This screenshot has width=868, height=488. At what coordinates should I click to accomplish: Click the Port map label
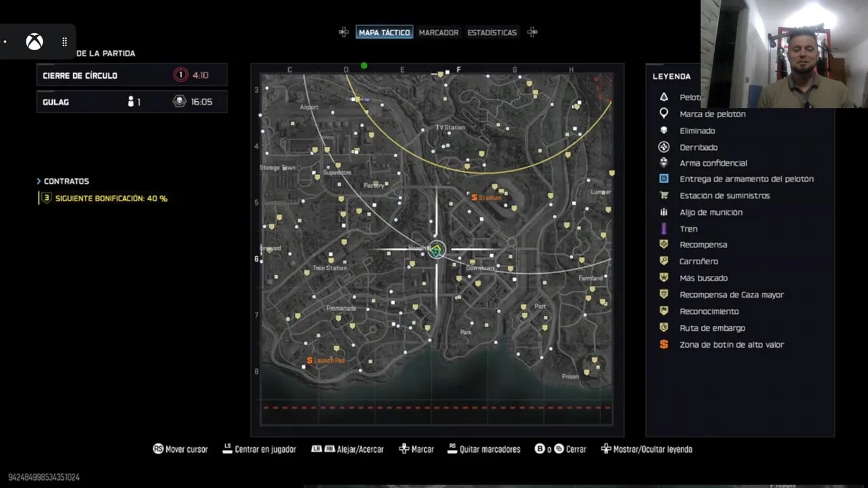pyautogui.click(x=540, y=306)
